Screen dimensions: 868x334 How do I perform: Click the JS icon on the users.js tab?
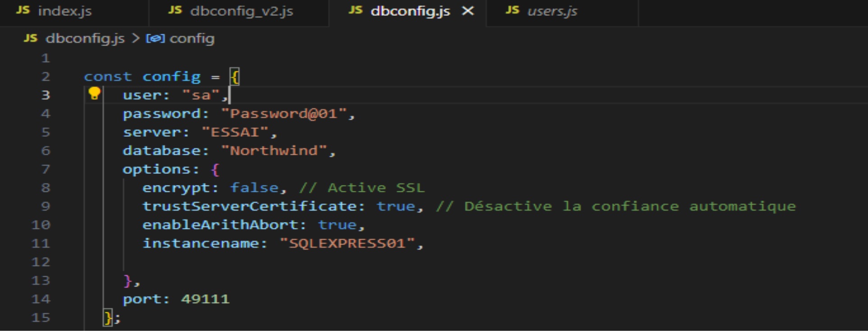[x=512, y=10]
